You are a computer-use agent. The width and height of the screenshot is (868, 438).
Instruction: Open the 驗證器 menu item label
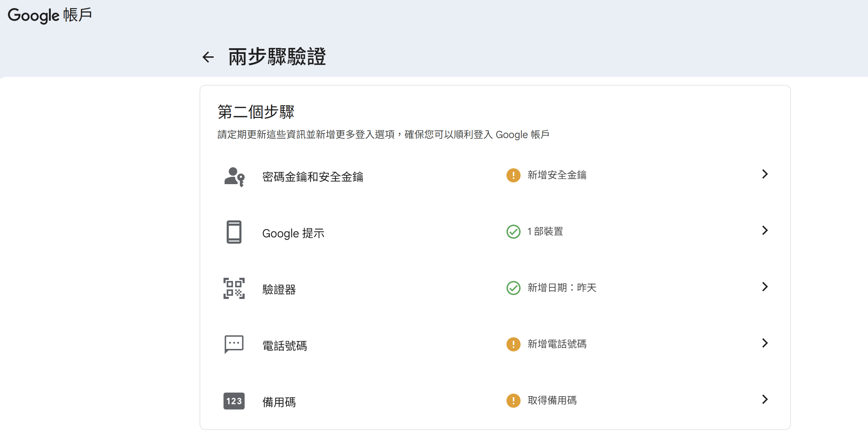(279, 289)
